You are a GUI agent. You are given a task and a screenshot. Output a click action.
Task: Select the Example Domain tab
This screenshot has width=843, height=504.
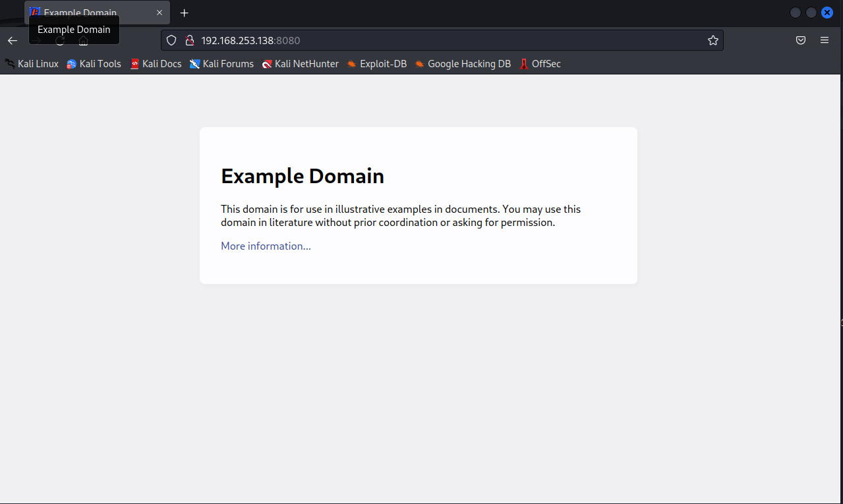[x=97, y=13]
